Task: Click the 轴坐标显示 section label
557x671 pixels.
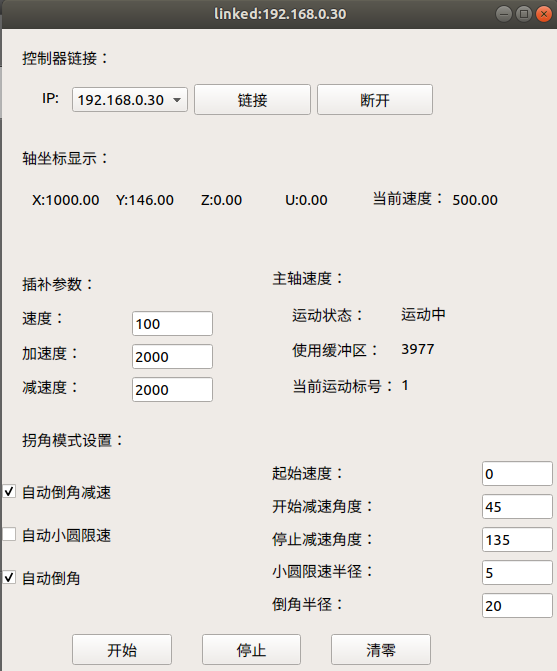Action: coord(65,158)
